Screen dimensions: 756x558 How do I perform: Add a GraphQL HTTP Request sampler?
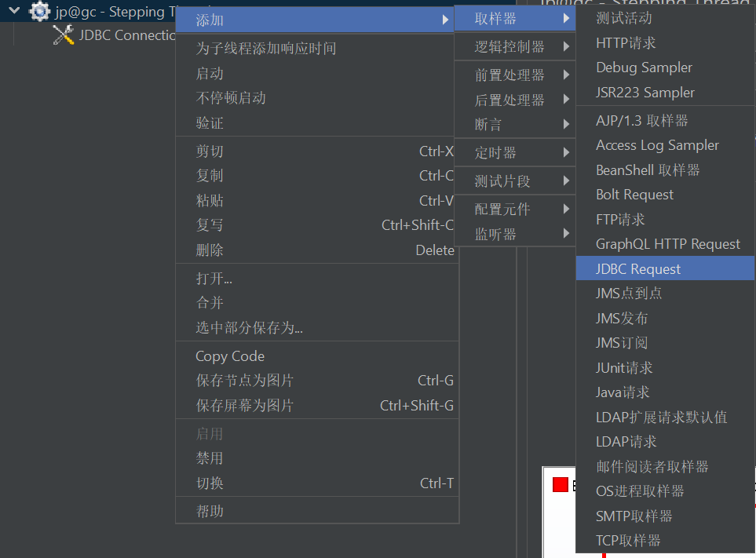(666, 244)
